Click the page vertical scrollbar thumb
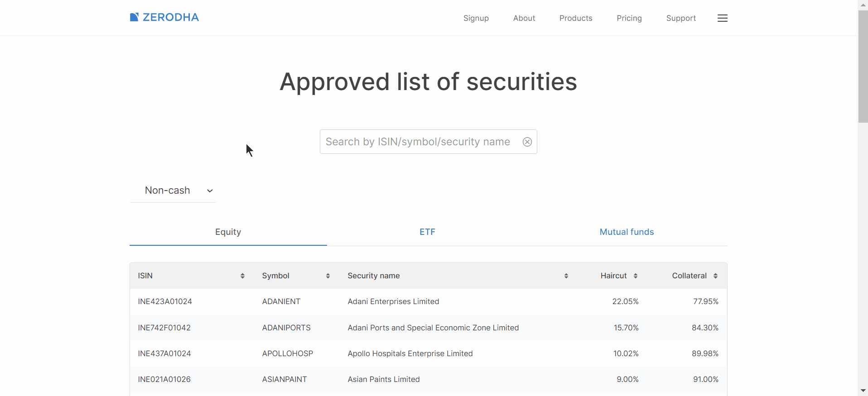Screen dimensions: 868x396 tap(863, 67)
